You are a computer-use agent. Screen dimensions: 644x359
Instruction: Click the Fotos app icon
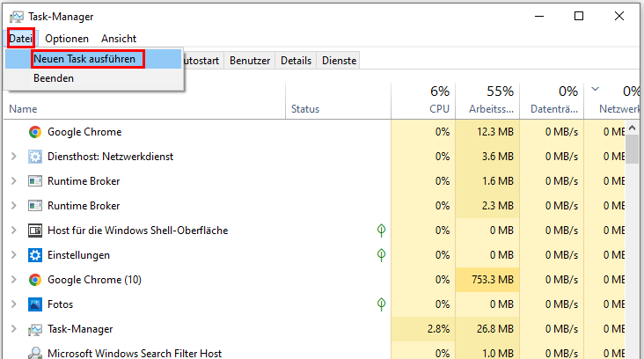(35, 304)
